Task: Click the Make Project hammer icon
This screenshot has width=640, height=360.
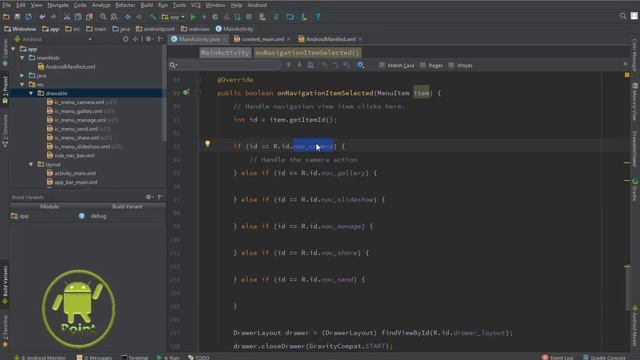Action: click(153, 17)
